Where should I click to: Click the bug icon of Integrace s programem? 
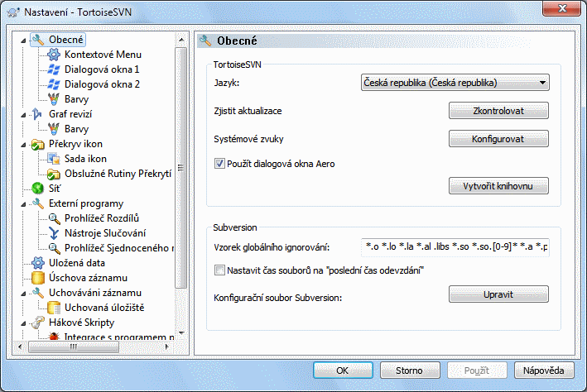coord(54,337)
